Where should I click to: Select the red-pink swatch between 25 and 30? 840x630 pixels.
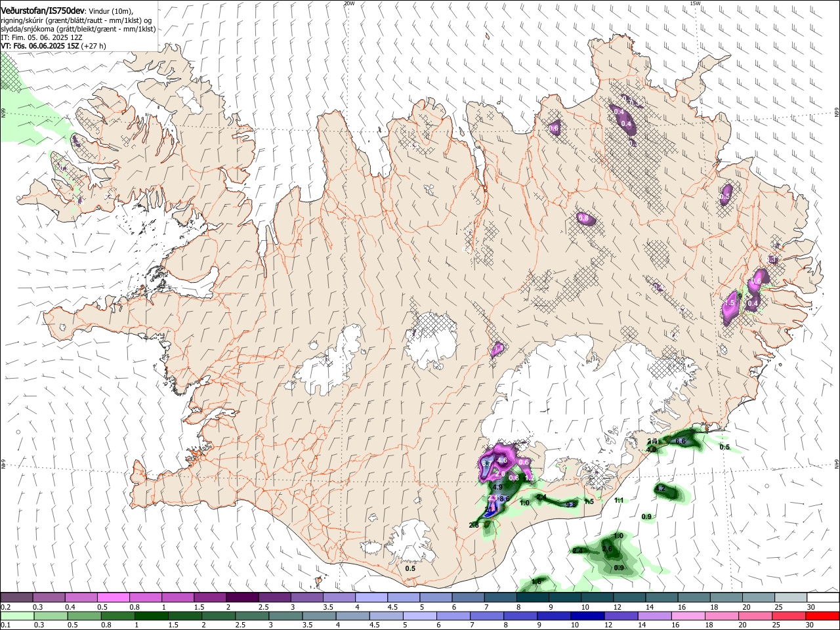[789, 616]
